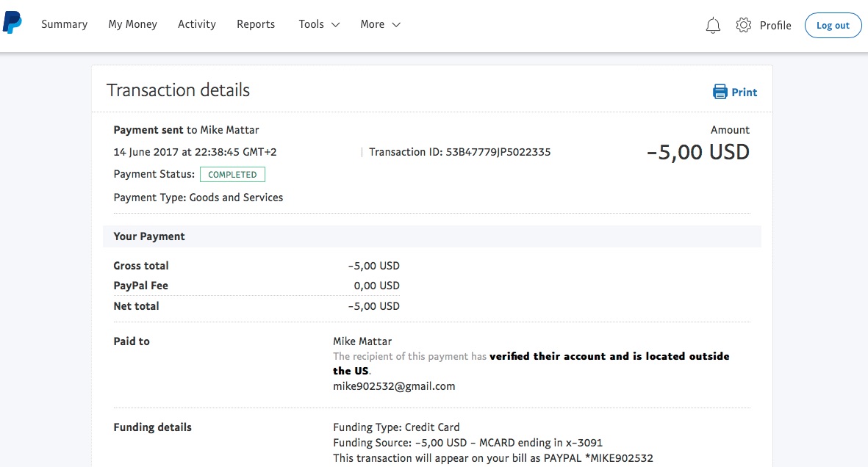
Task: Open the Reports section
Action: [x=256, y=24]
